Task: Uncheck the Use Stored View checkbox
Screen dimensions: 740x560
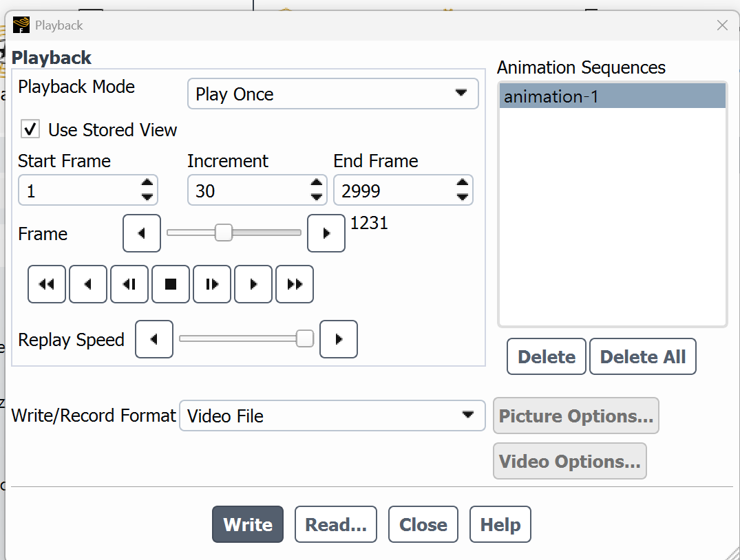Action: (30, 129)
